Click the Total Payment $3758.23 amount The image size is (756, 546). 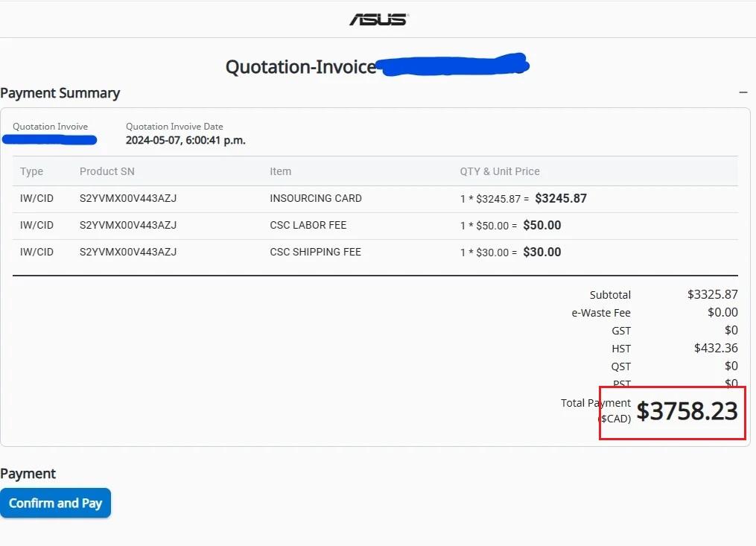pos(687,411)
